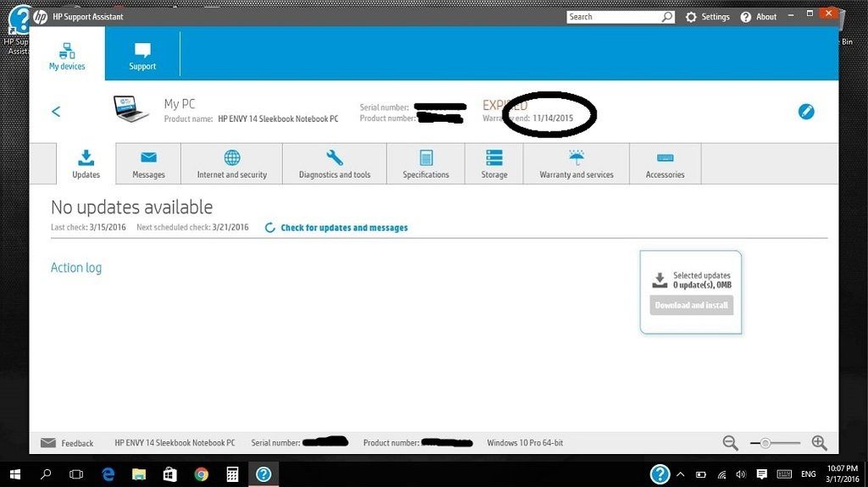Click the battery icon in the tray

[701, 474]
